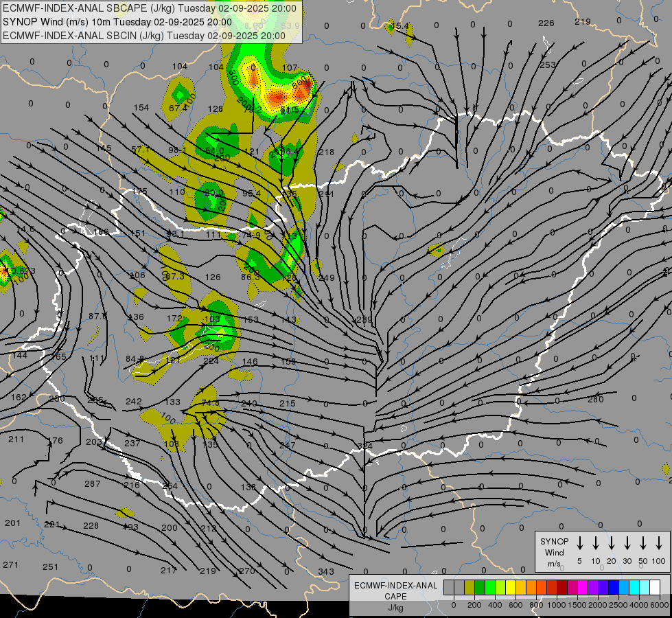Click the map value 249
Image resolution: width=672 pixels, height=618 pixels.
pyautogui.click(x=327, y=278)
